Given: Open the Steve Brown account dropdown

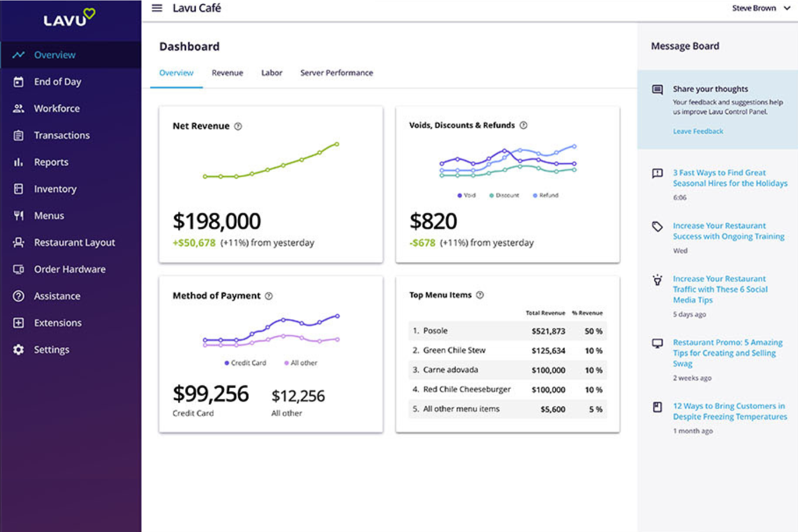Looking at the screenshot, I should 760,8.
